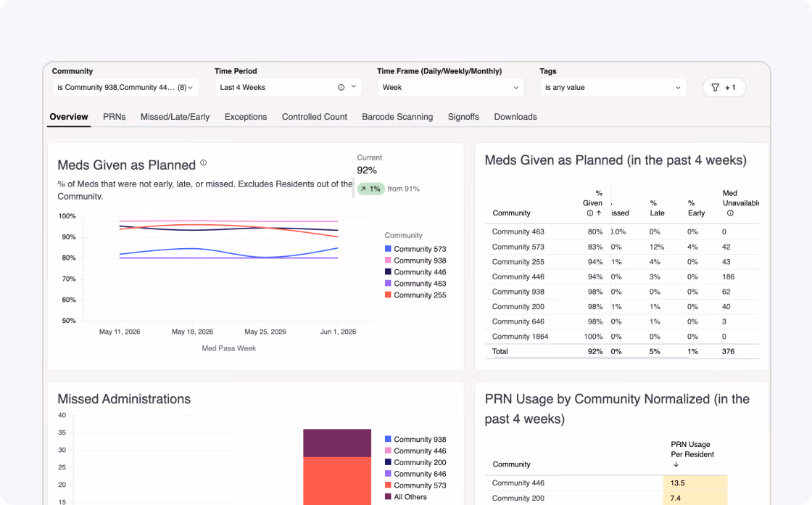Click Community 255 red legend color swatch
812x505 pixels.
[x=388, y=295]
